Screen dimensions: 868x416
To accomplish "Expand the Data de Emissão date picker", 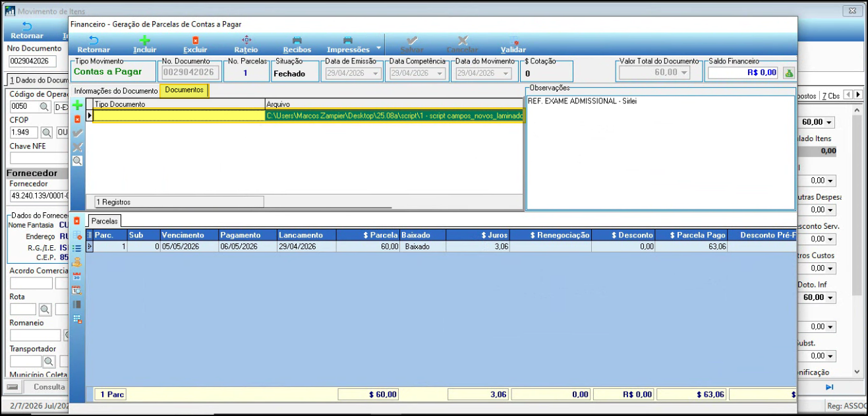I will click(376, 73).
